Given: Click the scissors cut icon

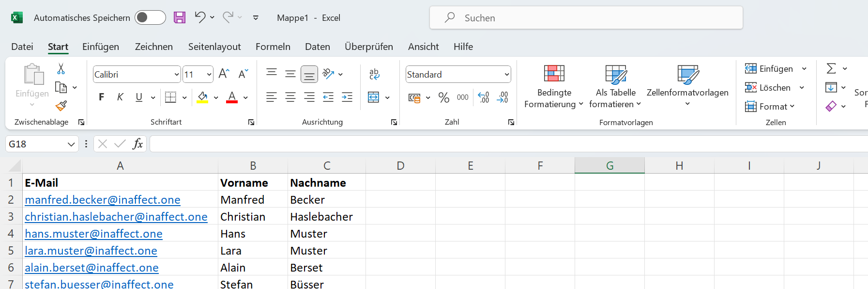Looking at the screenshot, I should pos(61,69).
